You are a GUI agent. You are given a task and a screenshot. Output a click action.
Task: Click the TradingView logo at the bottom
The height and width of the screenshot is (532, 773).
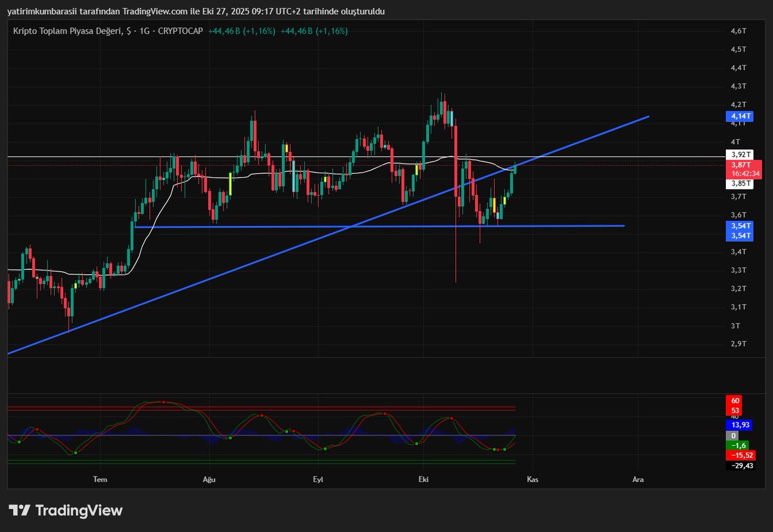(66, 511)
